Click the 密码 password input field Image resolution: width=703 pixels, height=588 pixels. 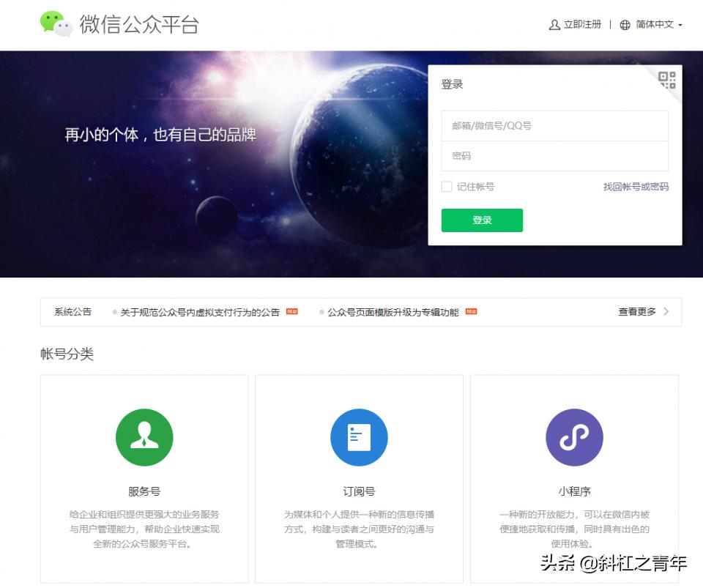pos(554,155)
